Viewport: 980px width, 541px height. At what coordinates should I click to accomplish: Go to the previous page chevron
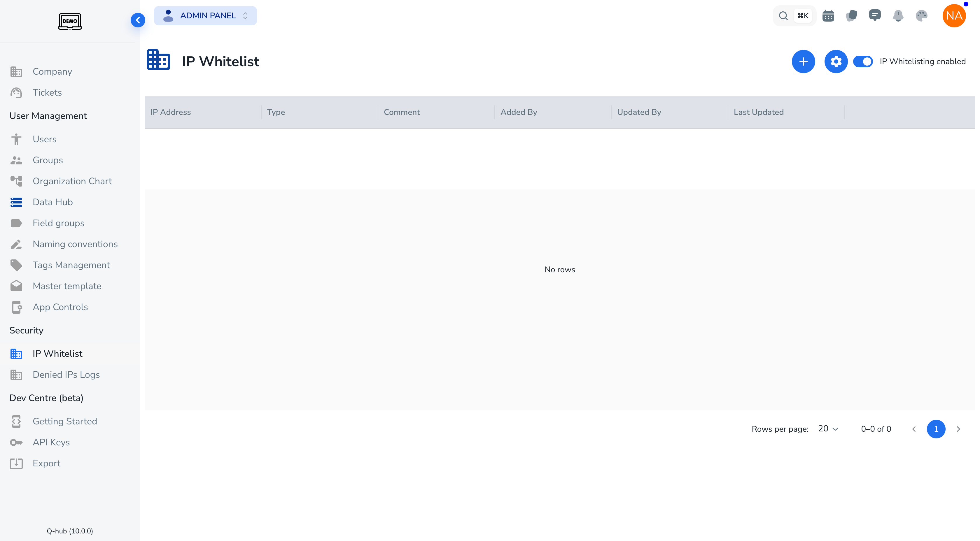(x=914, y=429)
